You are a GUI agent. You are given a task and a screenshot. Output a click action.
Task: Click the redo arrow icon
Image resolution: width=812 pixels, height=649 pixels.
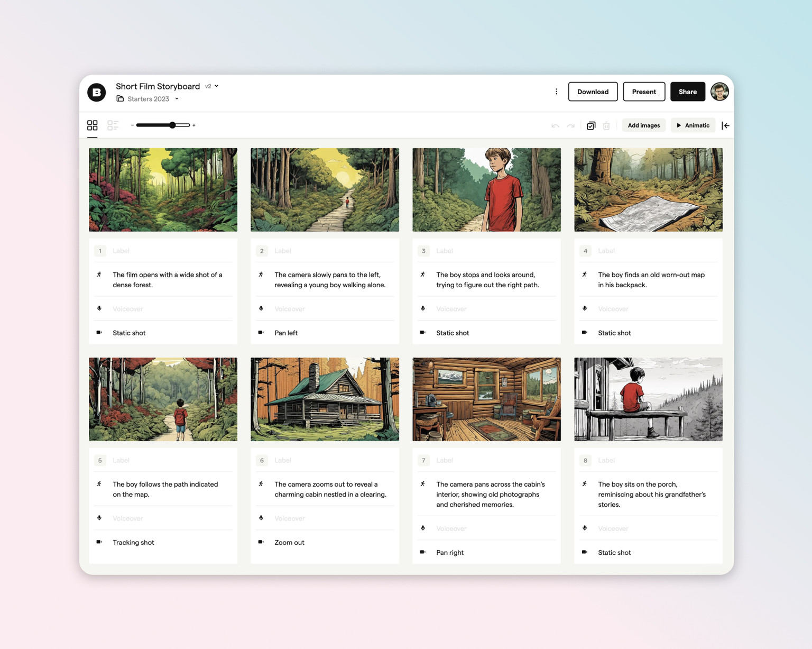[x=571, y=125]
